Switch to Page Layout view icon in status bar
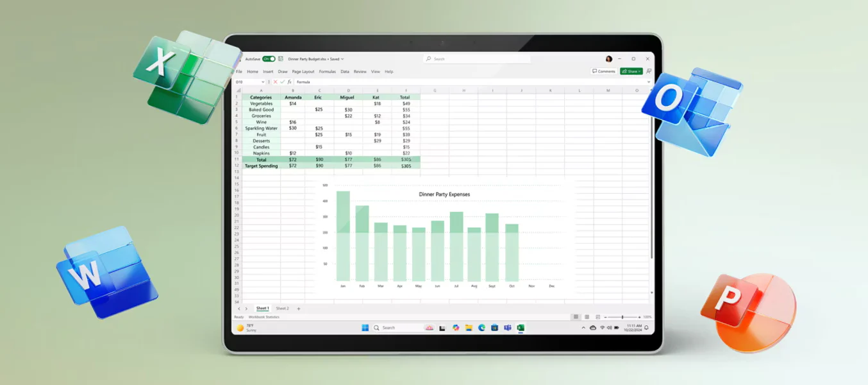 click(587, 317)
